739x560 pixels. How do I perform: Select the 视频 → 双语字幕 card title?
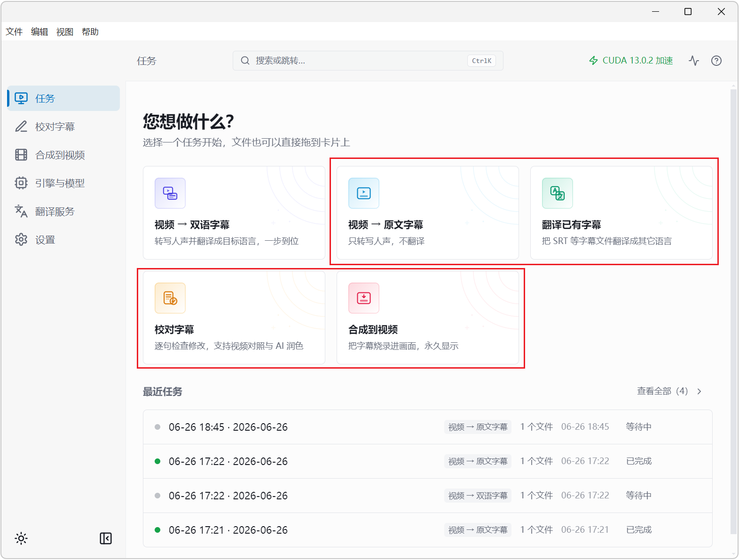192,225
